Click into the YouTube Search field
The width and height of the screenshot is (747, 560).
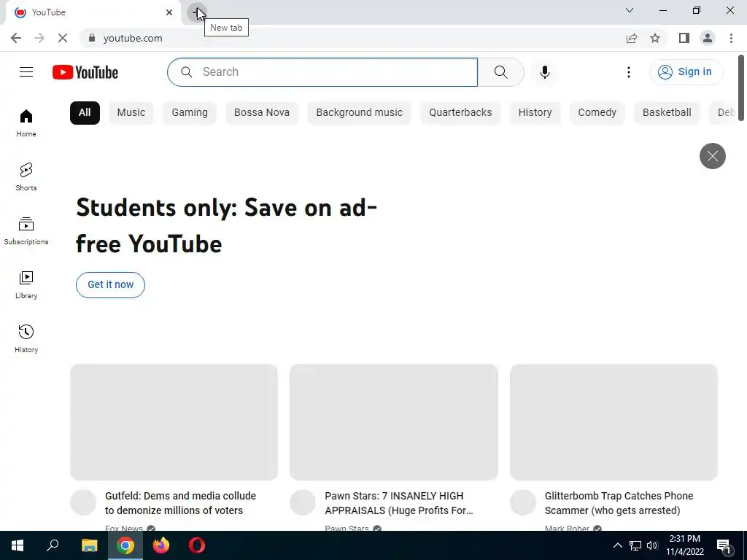(x=322, y=72)
